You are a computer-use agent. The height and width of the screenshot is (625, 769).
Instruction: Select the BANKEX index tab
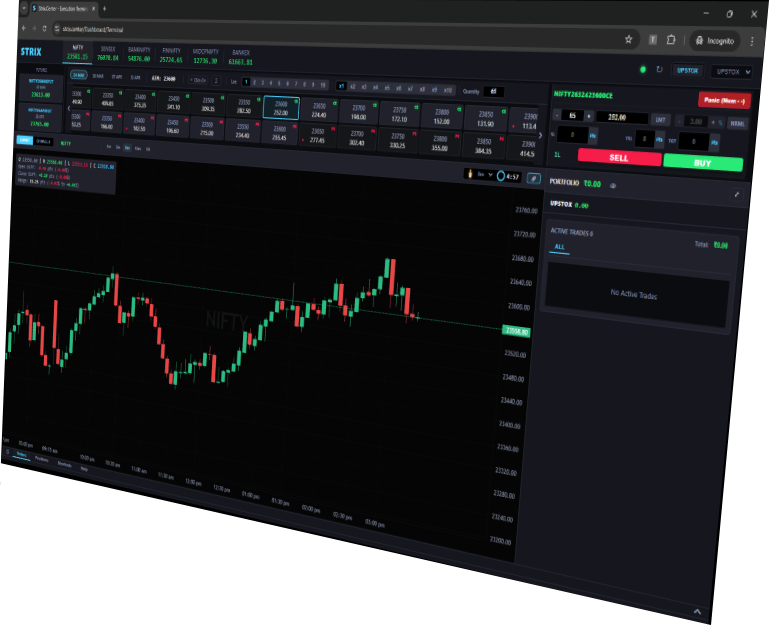tap(240, 57)
